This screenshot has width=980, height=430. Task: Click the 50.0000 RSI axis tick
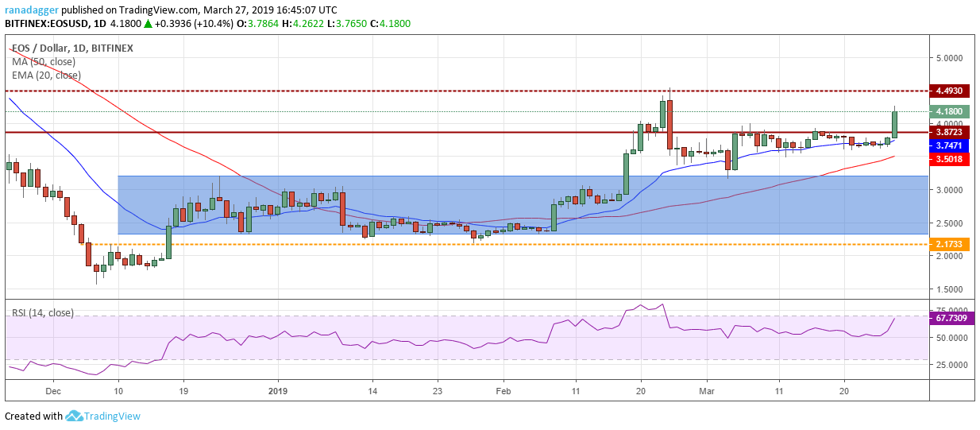(952, 338)
